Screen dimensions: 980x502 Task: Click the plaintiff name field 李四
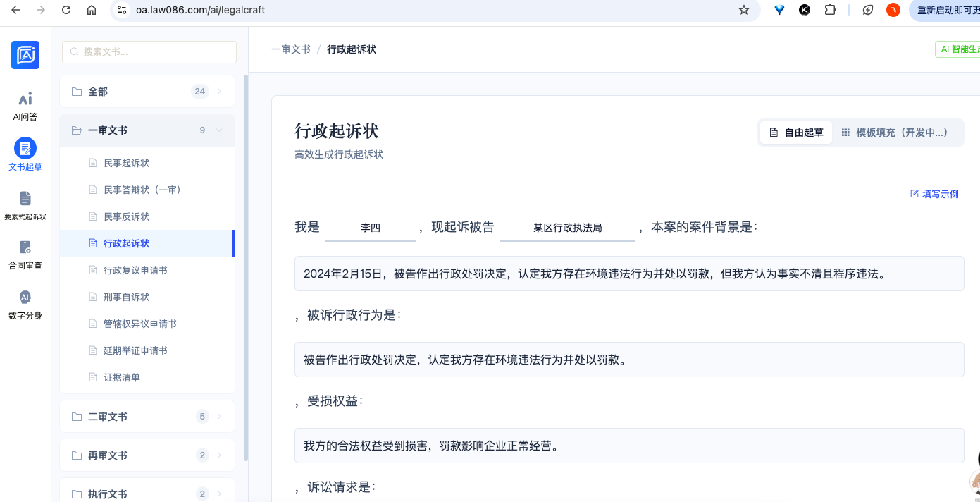371,228
